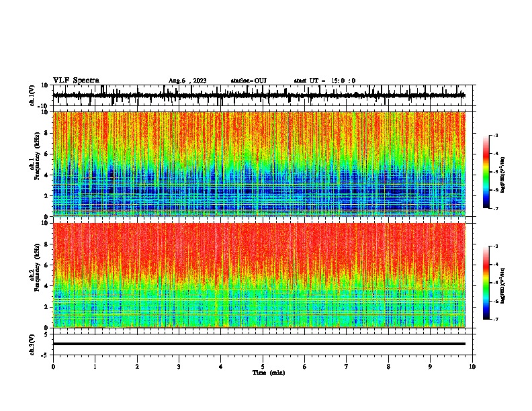Click the 'ch.3(V)' axis label

click(x=32, y=345)
